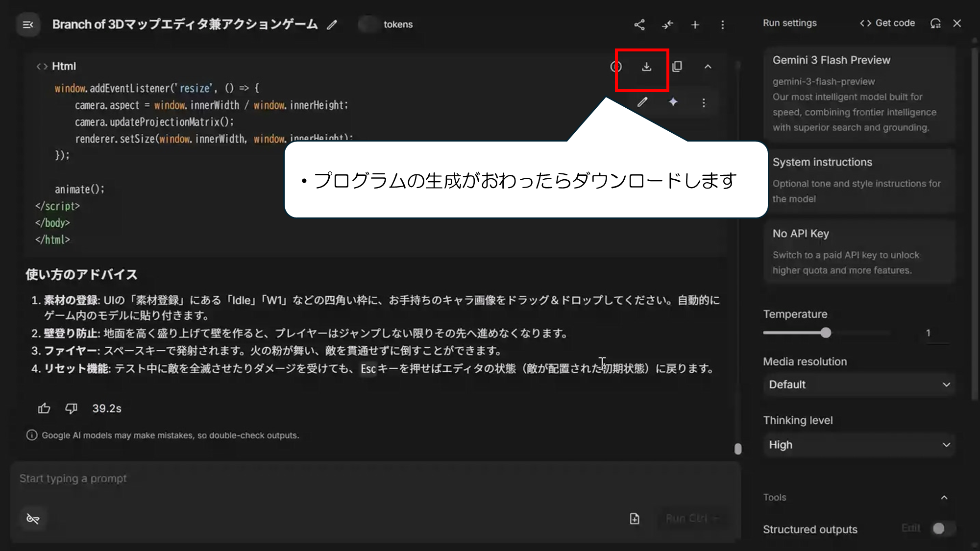Open the Thinking level dropdown
The image size is (980, 551).
coord(859,445)
